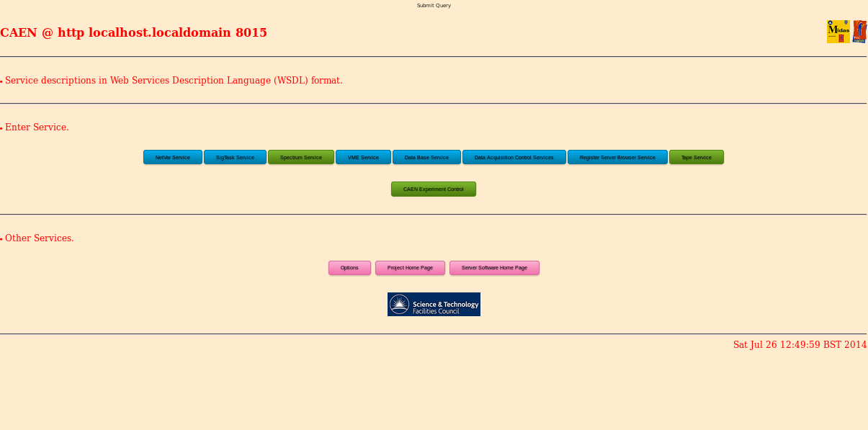Viewport: 868px width, 430px height.
Task: Click the Tcl feather logo icon
Action: click(x=859, y=32)
